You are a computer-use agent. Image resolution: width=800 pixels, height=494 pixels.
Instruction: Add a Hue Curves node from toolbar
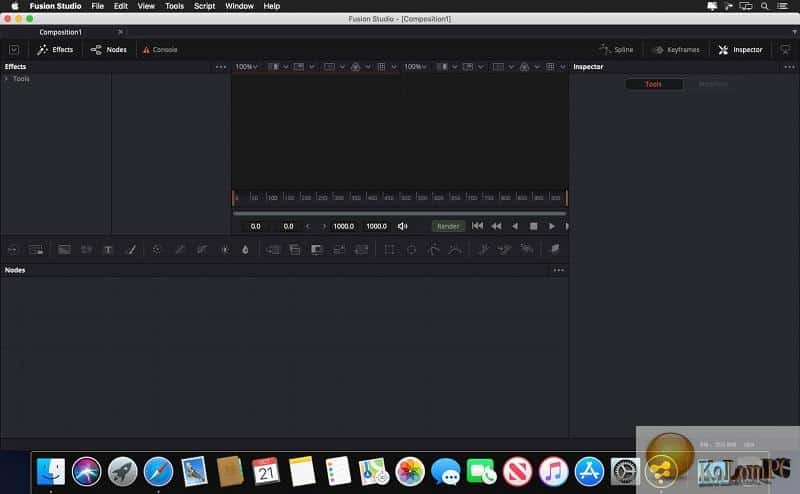(202, 250)
